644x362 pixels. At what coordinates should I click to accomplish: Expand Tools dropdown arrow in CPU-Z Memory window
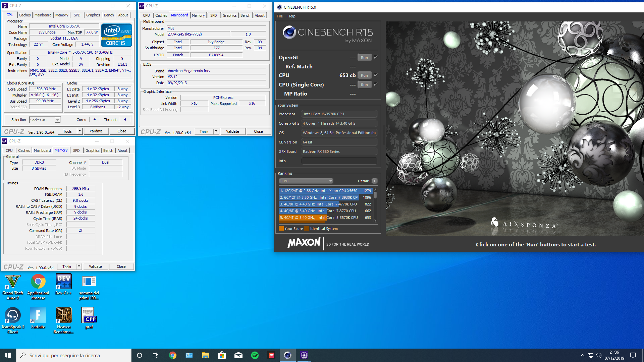coord(79,266)
